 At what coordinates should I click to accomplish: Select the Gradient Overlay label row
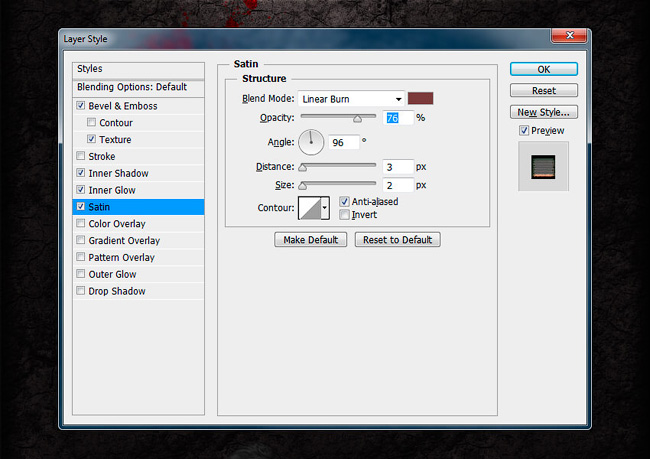tap(138, 240)
